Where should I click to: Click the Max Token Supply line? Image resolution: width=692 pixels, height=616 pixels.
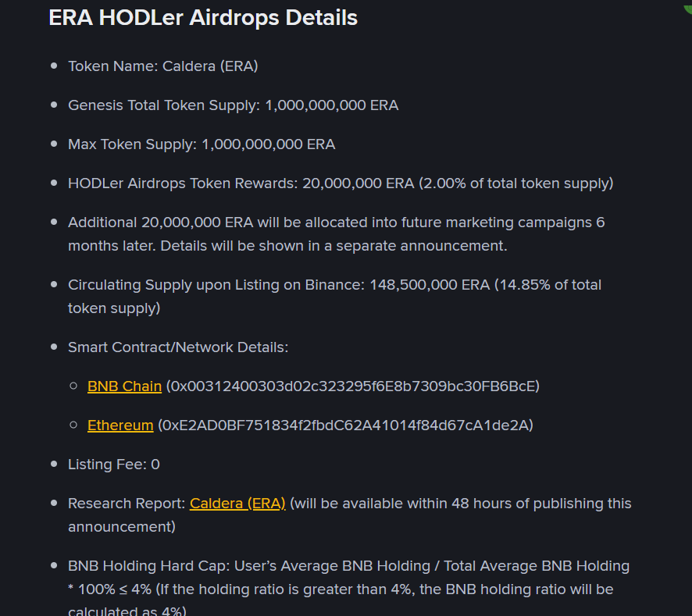click(x=202, y=144)
